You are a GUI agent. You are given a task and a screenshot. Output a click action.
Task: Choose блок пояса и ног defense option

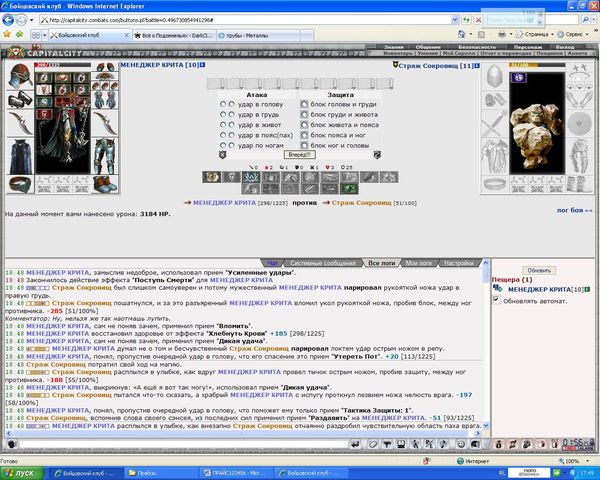pyautogui.click(x=304, y=135)
